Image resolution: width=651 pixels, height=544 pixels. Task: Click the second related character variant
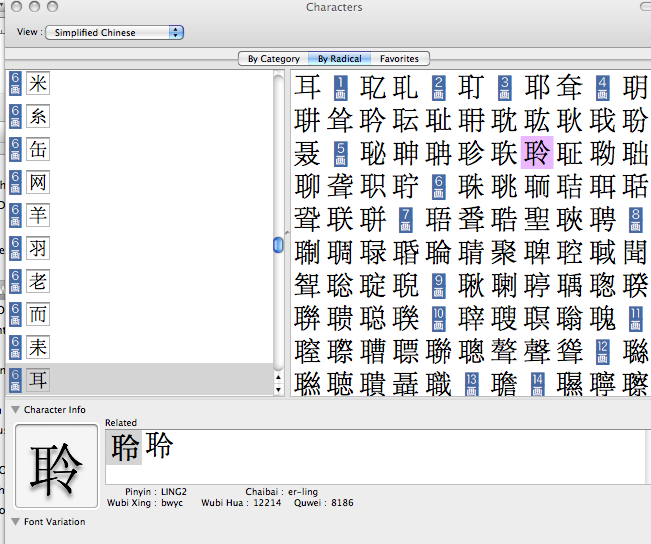tap(160, 446)
